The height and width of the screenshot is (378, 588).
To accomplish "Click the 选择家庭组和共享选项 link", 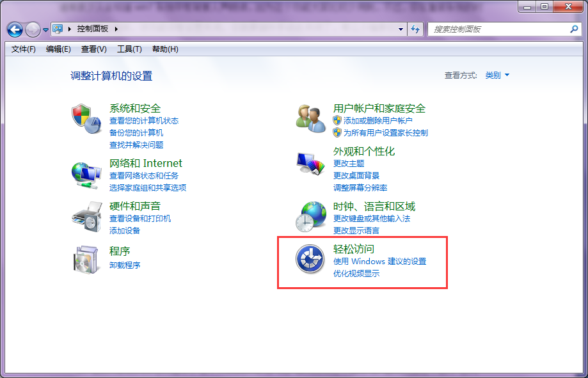I will pyautogui.click(x=148, y=188).
